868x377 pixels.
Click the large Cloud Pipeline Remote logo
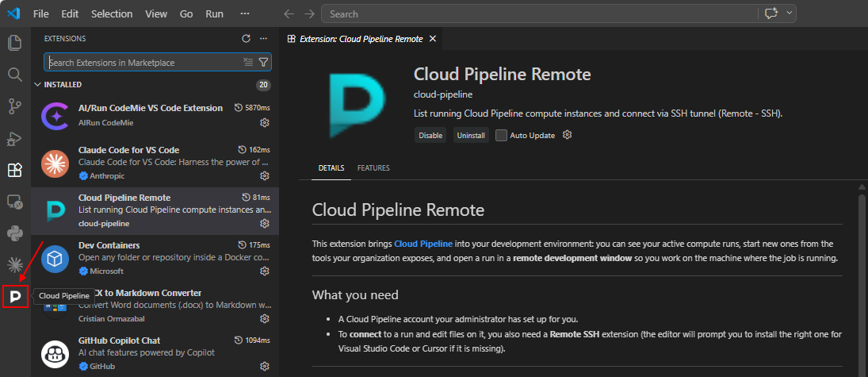358,105
